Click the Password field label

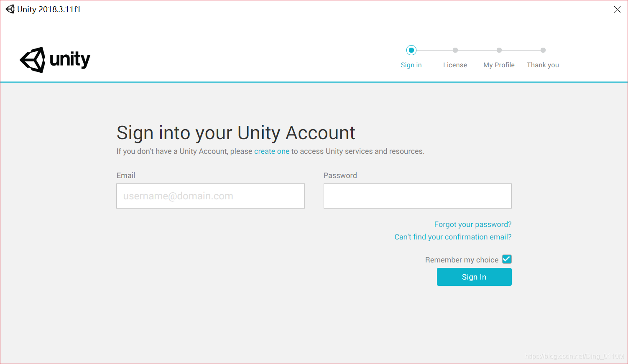[x=340, y=176]
